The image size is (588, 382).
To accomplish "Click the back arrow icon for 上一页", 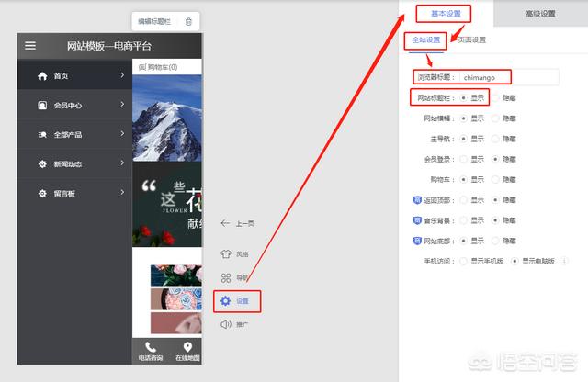I will point(225,223).
